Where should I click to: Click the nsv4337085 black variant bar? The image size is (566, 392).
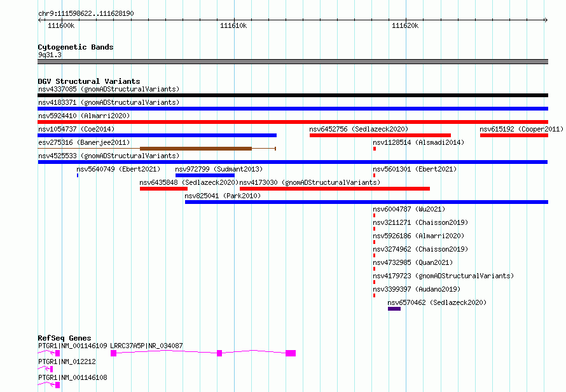click(293, 95)
